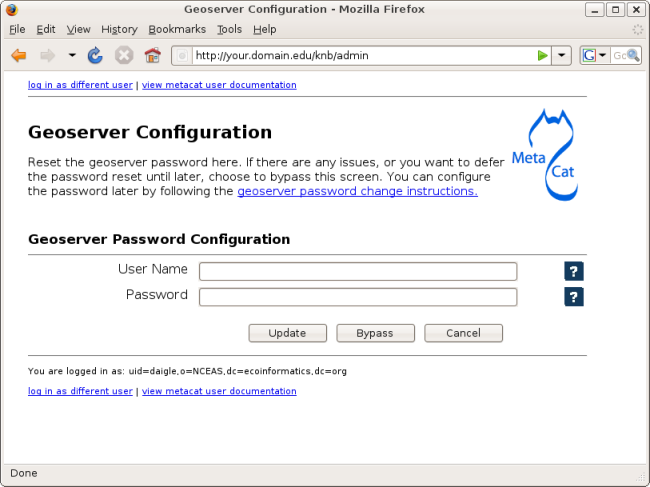Click the top 'log in as different user' link
Image resolution: width=650 pixels, height=487 pixels.
80,85
